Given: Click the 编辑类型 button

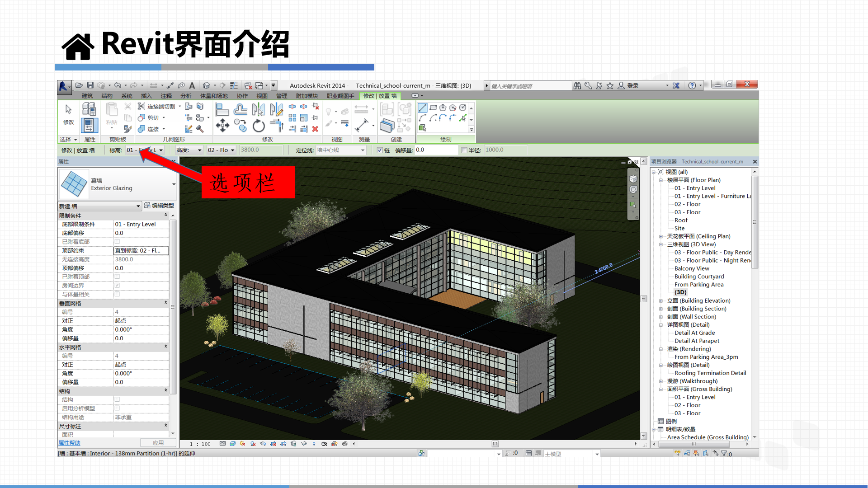Looking at the screenshot, I should pos(159,206).
